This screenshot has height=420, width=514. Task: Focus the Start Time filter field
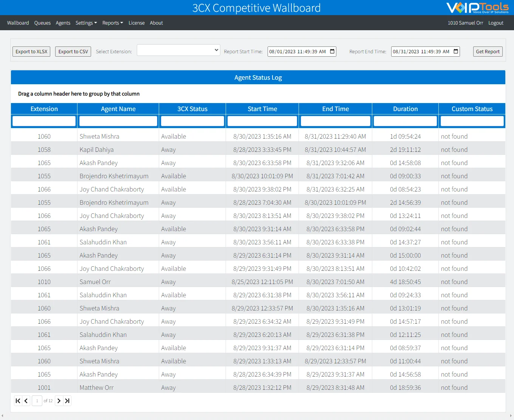[x=262, y=121]
